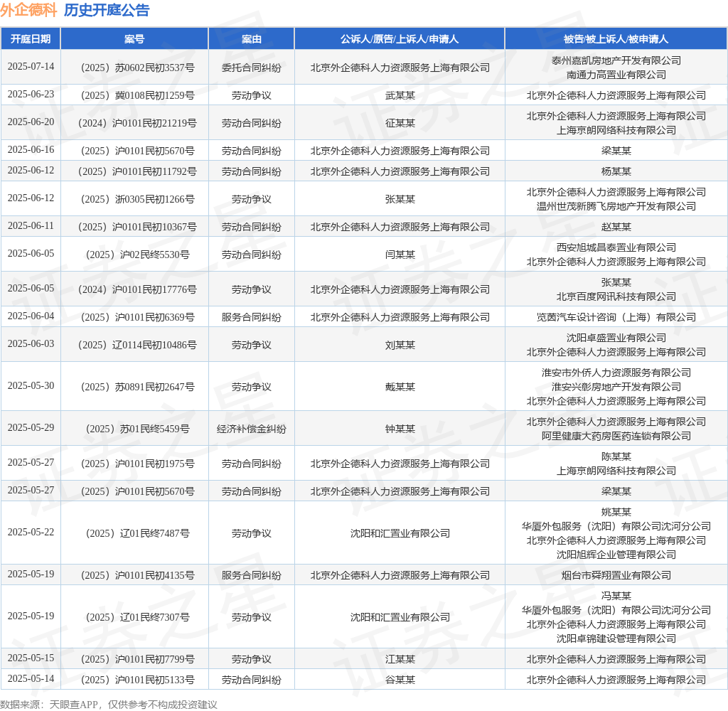Image resolution: width=728 pixels, height=711 pixels.
Task: Select the date 2025-07-14
Action: (31, 66)
